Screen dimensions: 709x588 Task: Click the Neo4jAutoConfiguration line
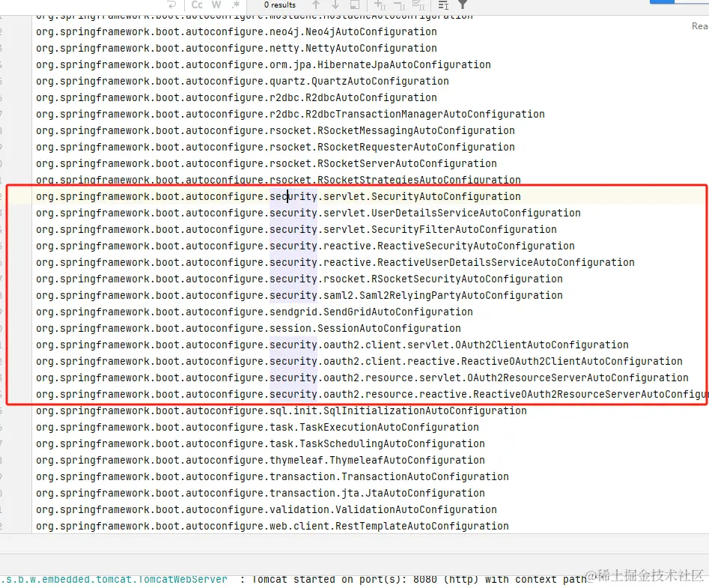tap(237, 31)
